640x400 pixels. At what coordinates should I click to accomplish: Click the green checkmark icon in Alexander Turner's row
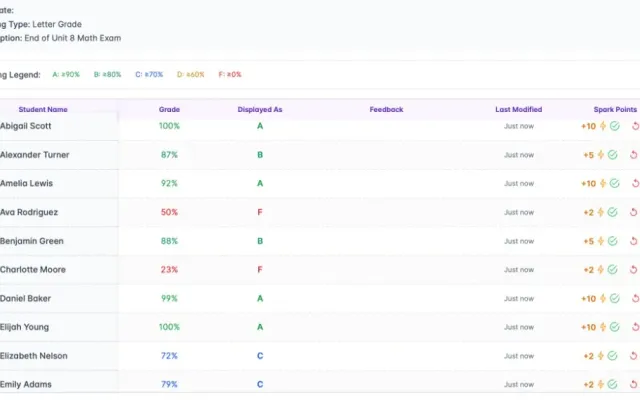point(612,155)
